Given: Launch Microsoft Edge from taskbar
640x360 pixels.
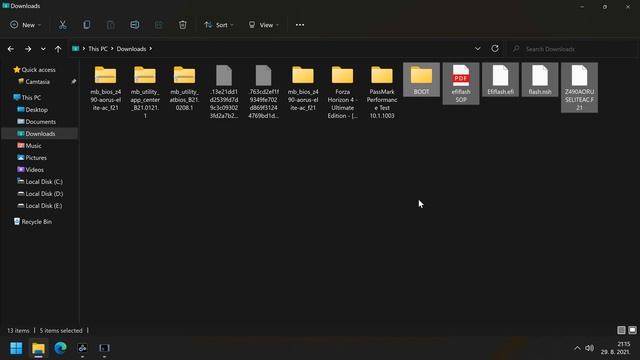Looking at the screenshot, I should (60, 348).
